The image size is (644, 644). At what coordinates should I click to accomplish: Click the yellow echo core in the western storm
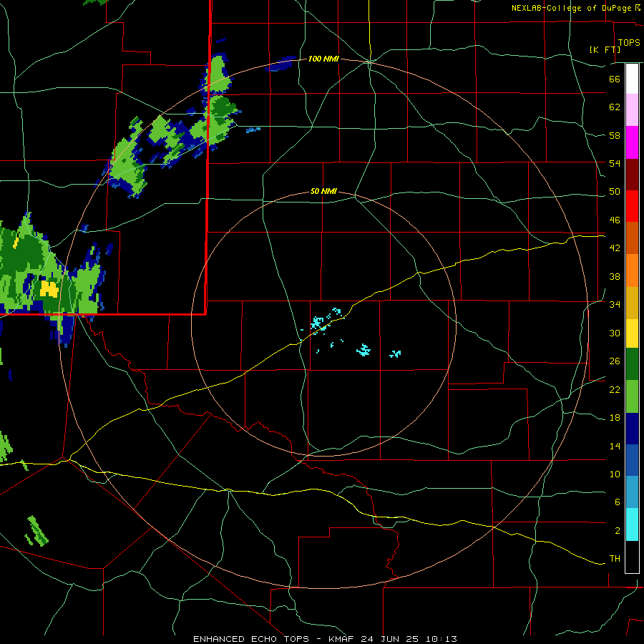tap(49, 289)
